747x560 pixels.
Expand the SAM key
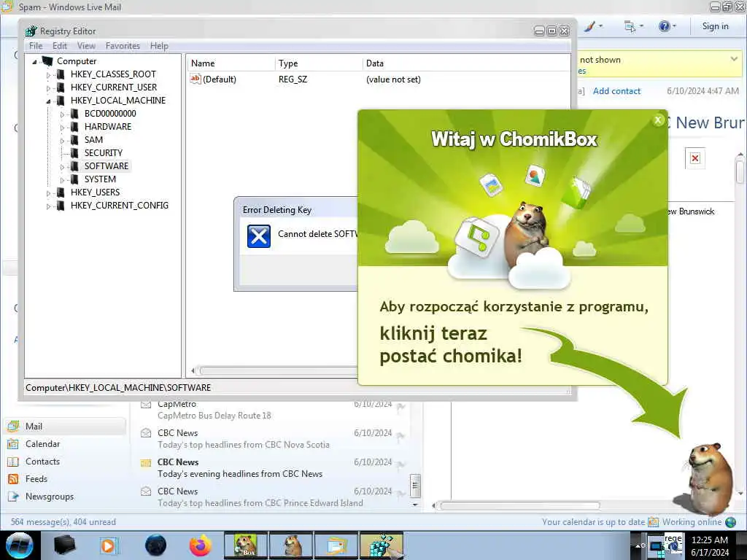[62, 140]
